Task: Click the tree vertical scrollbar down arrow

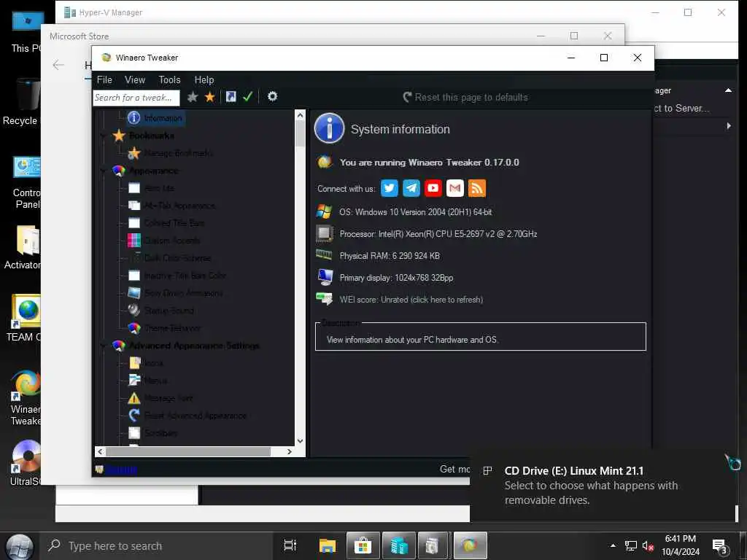Action: point(300,441)
